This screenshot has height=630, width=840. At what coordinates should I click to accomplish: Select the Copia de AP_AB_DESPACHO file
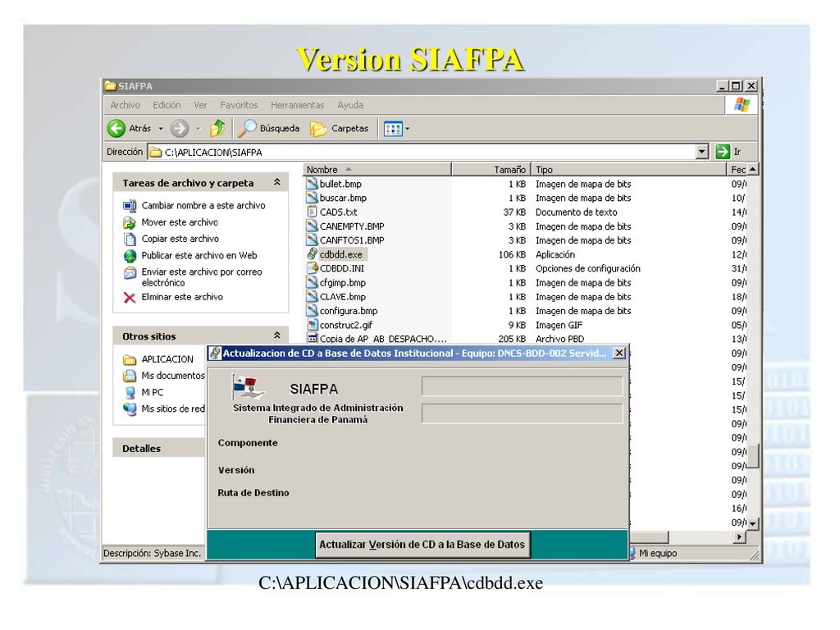377,339
